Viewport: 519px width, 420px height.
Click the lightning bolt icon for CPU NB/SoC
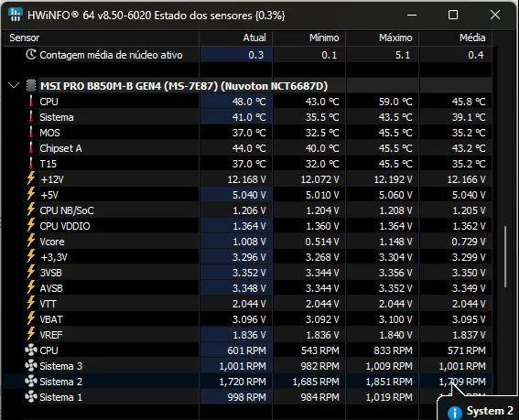[31, 210]
